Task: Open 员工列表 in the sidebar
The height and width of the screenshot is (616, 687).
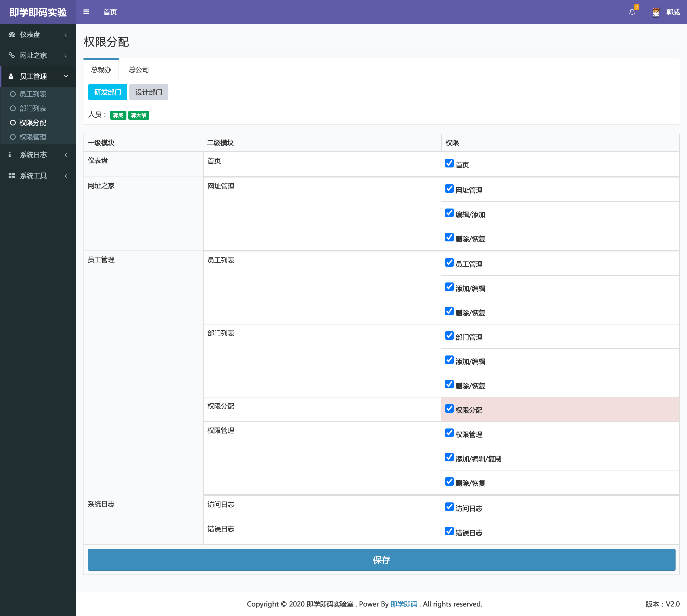Action: click(33, 94)
